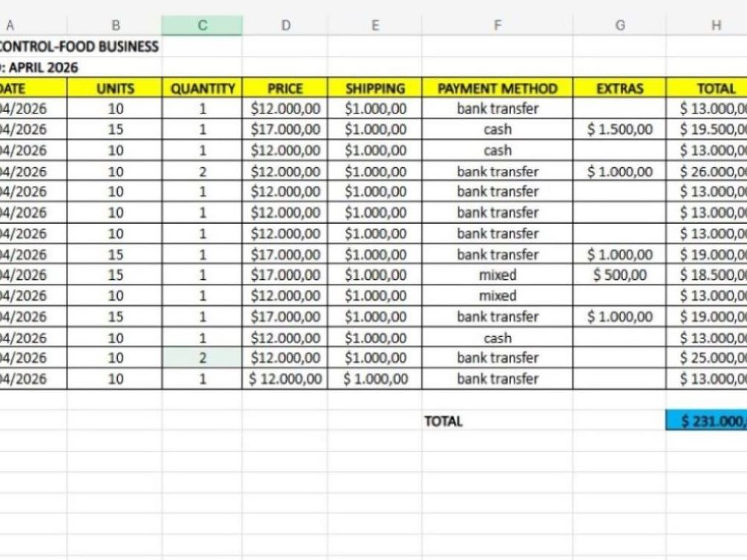This screenshot has height=560, width=747.
Task: Click the green-highlighted quantity 2 cell
Action: point(202,358)
